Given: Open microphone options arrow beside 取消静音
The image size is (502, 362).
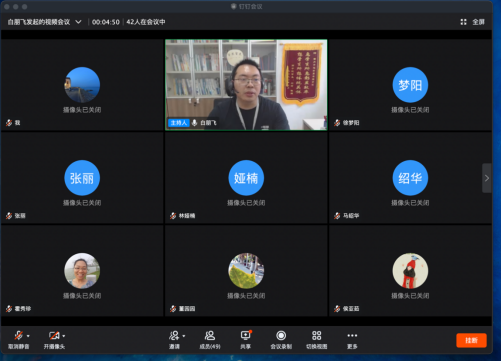Looking at the screenshot, I should [x=28, y=336].
